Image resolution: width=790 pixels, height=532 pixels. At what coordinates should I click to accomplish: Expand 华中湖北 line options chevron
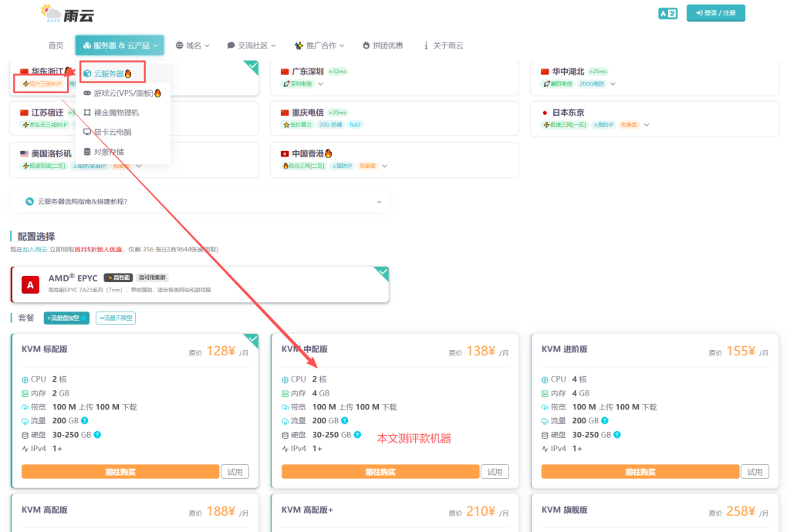(x=613, y=84)
